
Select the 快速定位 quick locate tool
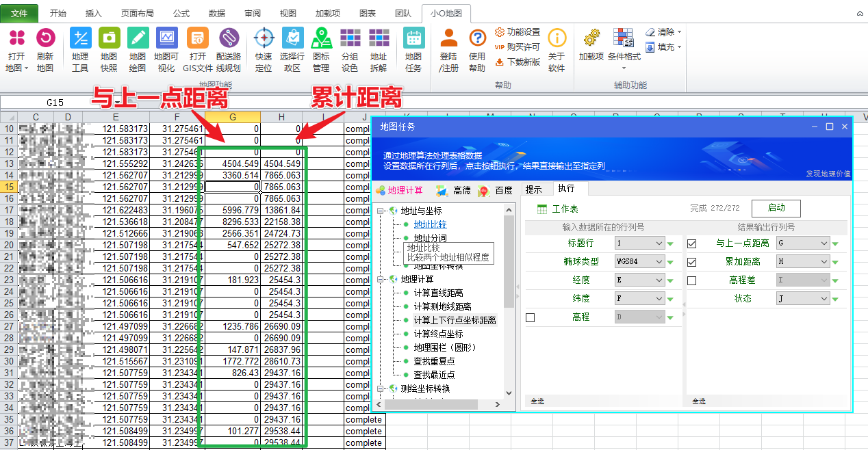click(x=264, y=50)
